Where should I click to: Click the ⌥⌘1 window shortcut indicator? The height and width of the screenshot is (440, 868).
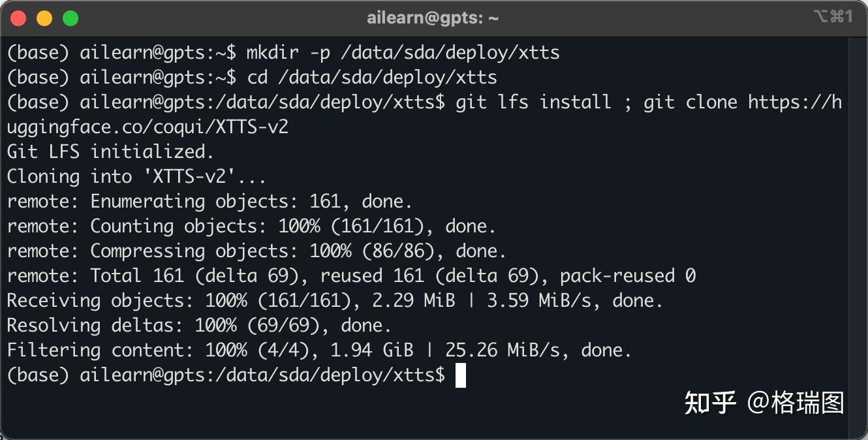pyautogui.click(x=833, y=17)
